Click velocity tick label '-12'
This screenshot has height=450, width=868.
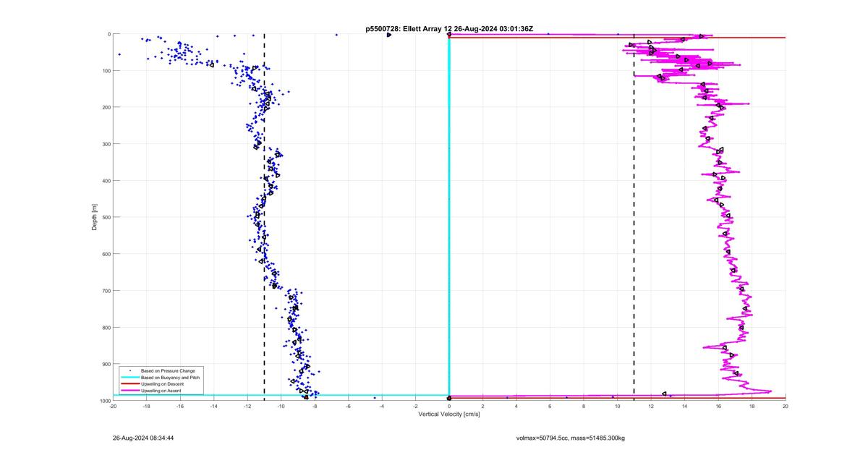pos(247,407)
